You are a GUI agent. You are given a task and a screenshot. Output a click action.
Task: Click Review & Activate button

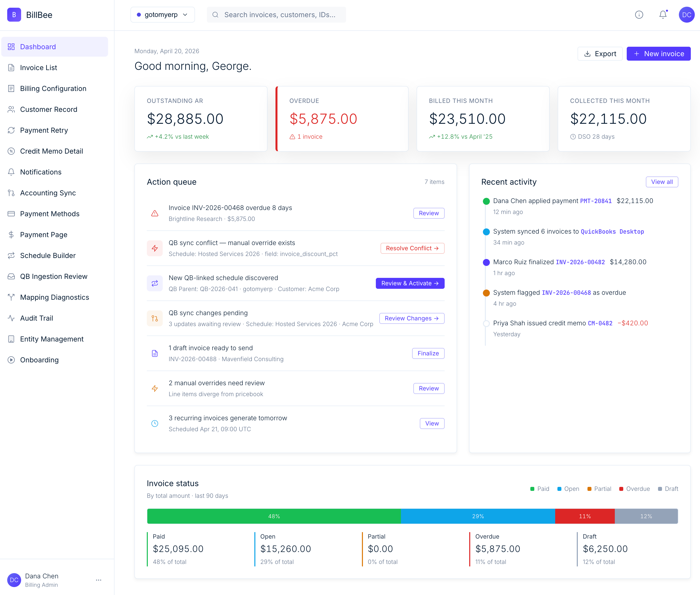pyautogui.click(x=410, y=283)
